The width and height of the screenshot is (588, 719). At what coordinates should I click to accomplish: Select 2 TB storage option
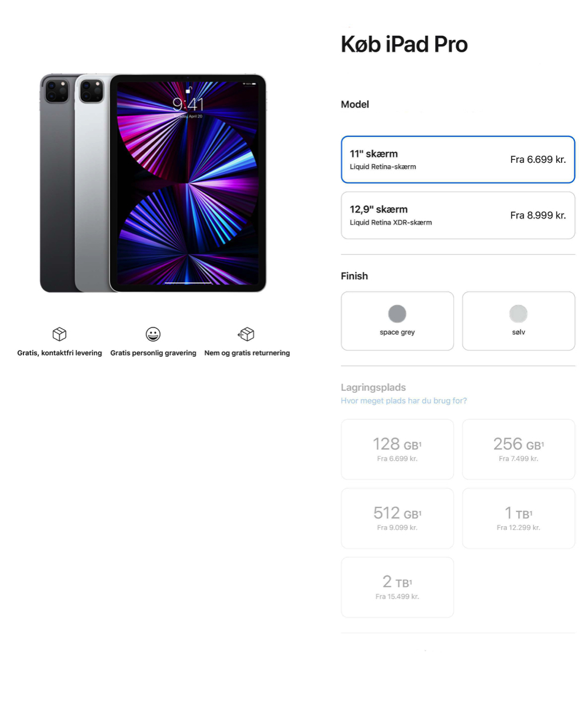[397, 587]
